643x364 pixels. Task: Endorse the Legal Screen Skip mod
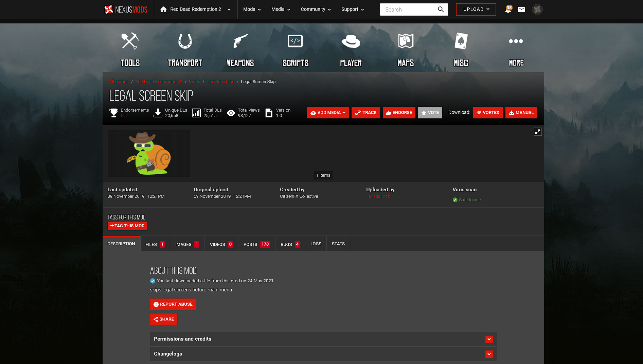399,113
